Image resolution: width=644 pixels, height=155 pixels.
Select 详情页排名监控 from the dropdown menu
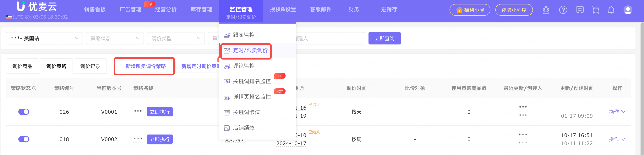pos(258,97)
